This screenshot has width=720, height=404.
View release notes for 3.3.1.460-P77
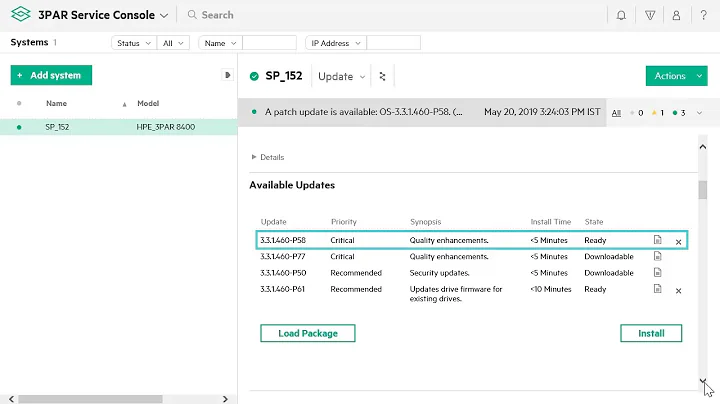tap(658, 256)
